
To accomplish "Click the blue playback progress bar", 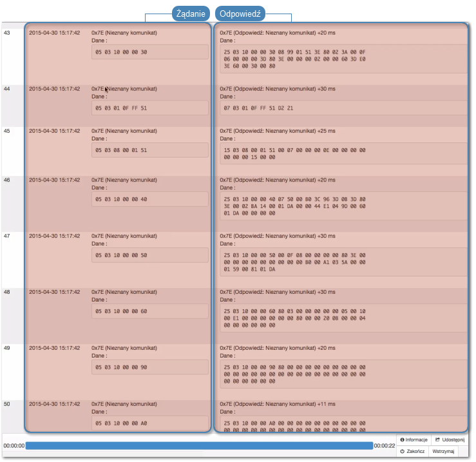I will click(199, 446).
